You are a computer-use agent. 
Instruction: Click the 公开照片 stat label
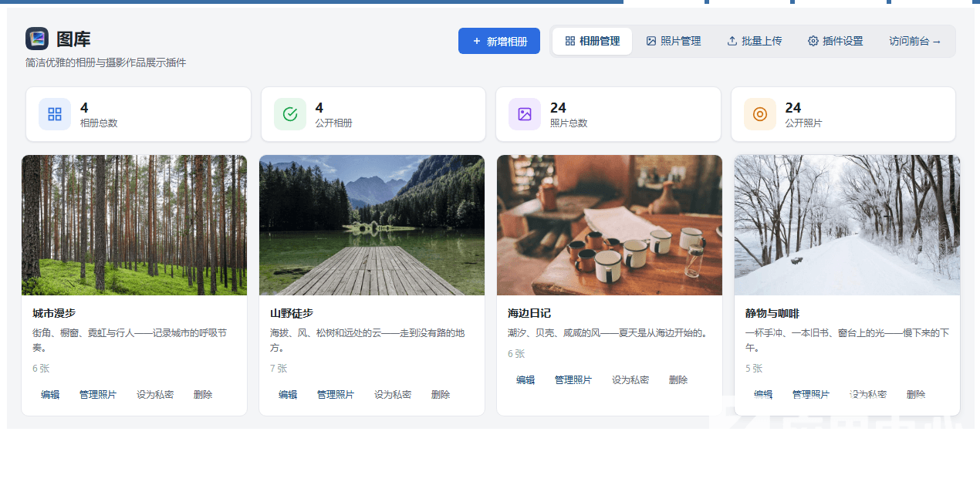pyautogui.click(x=804, y=123)
